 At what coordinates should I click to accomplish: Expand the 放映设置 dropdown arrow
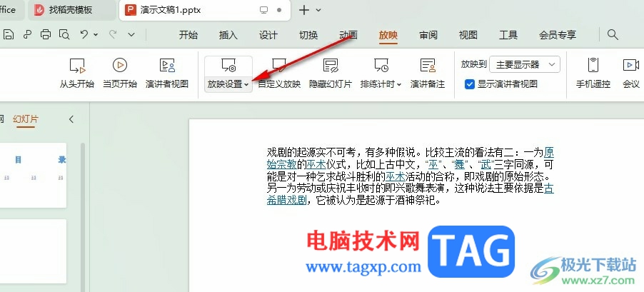(x=246, y=85)
